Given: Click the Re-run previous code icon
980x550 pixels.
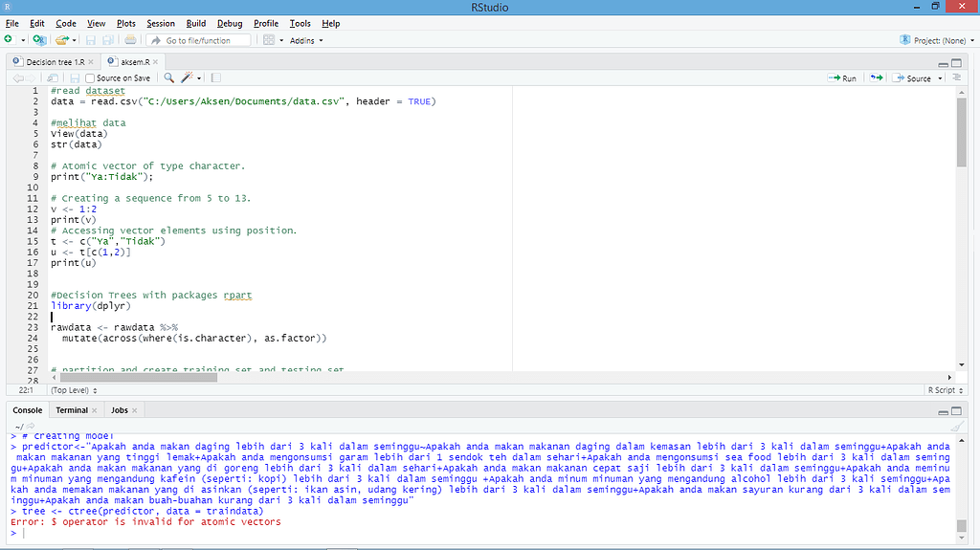Looking at the screenshot, I should [x=877, y=78].
